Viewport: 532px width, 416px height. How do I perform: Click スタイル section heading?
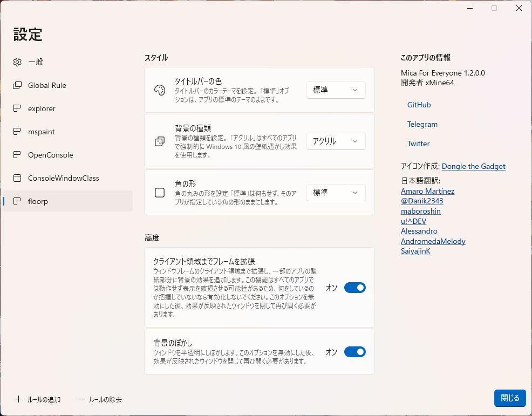pos(156,58)
